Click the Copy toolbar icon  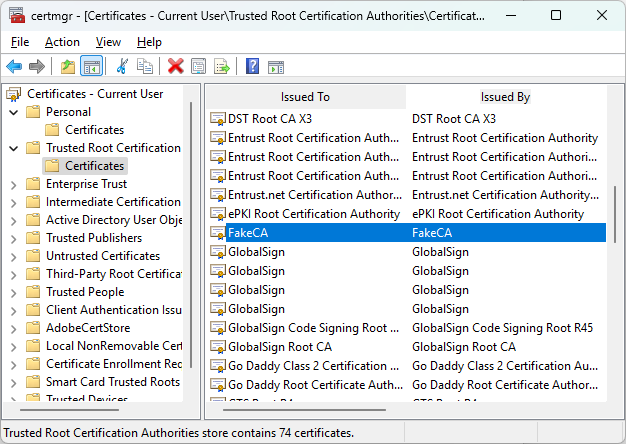coord(145,66)
